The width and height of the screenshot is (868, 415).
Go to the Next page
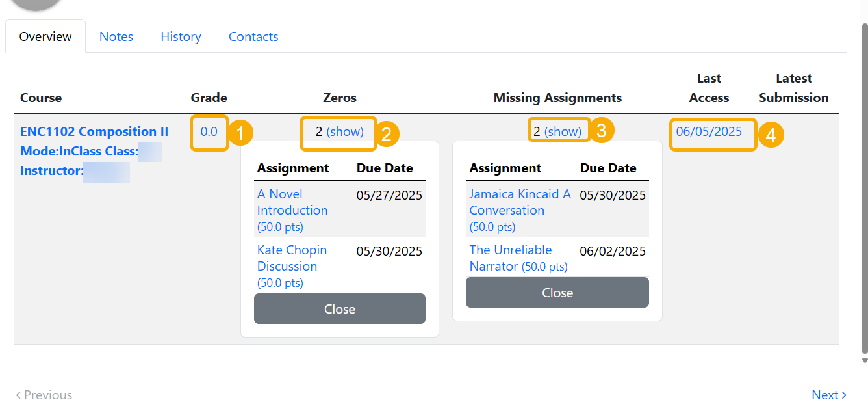[x=829, y=395]
